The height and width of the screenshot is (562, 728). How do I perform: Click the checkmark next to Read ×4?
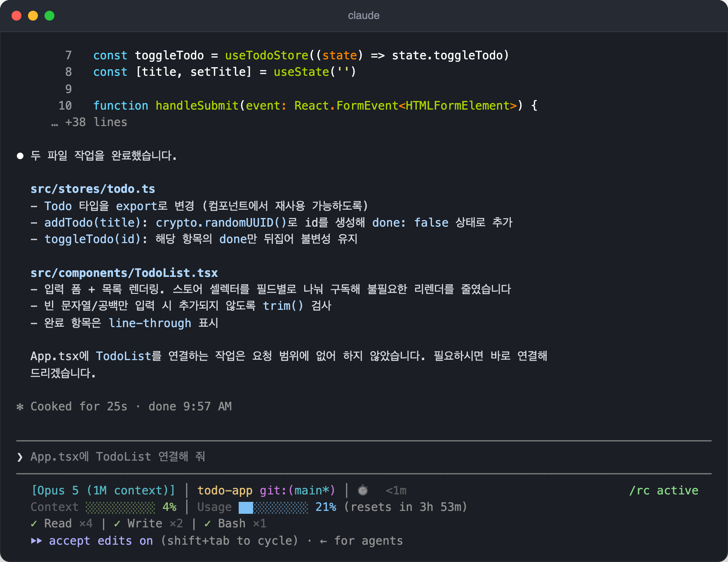point(34,524)
